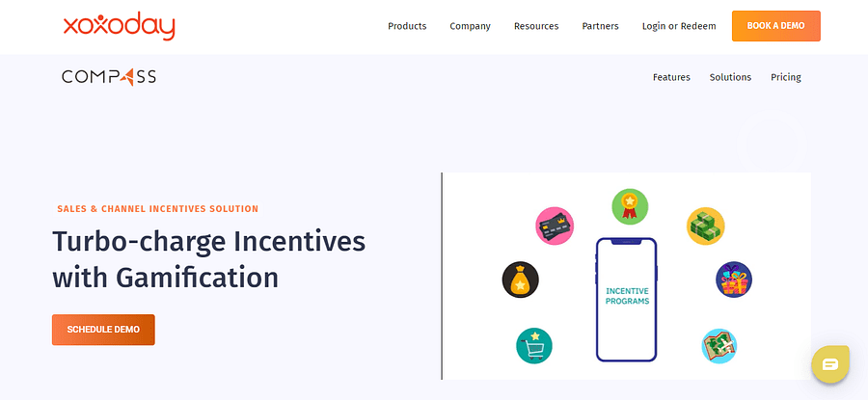Click the Incentive Programs phone illustration
This screenshot has width=868, height=400.
[626, 298]
